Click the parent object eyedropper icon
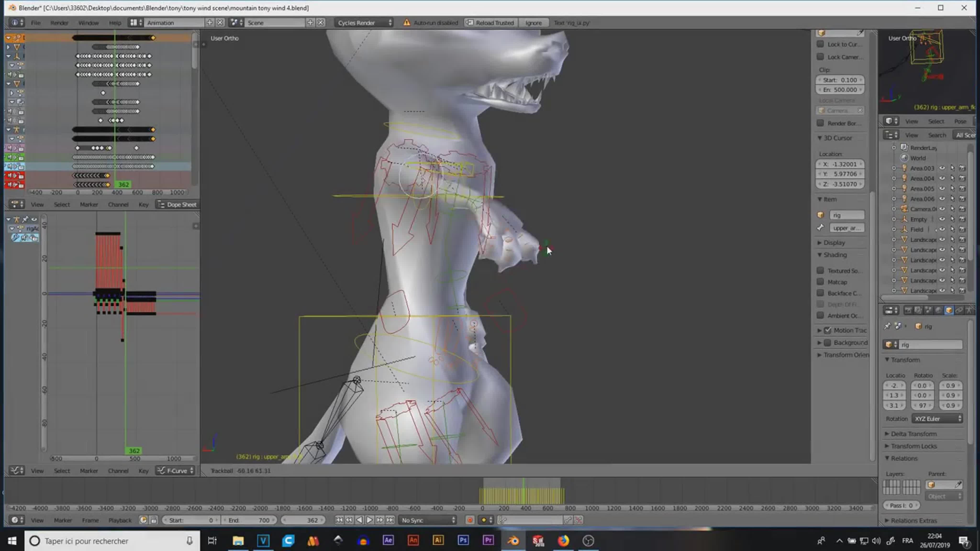980x551 pixels. [x=958, y=485]
